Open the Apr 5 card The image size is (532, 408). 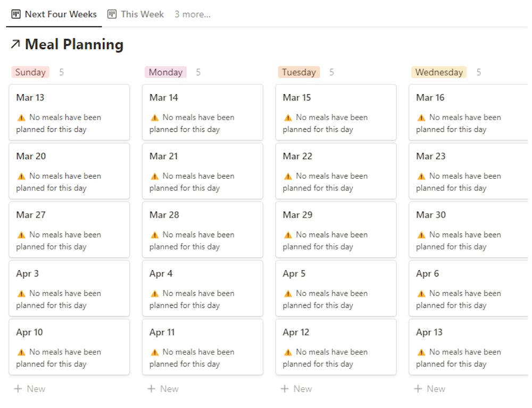click(x=336, y=288)
